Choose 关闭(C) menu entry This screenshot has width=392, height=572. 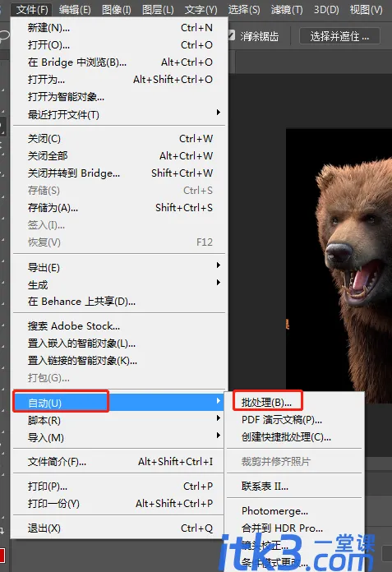(120, 139)
